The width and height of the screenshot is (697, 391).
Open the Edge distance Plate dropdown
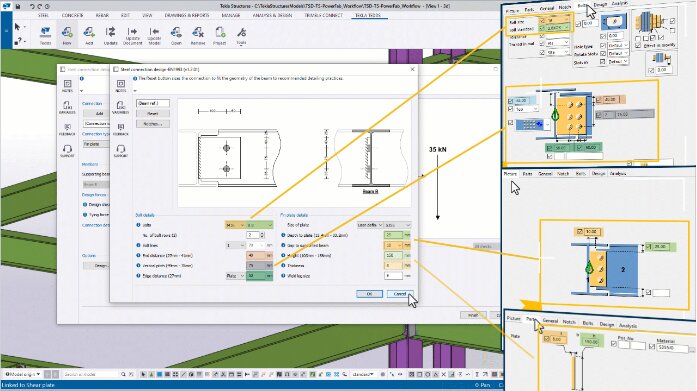coord(235,276)
